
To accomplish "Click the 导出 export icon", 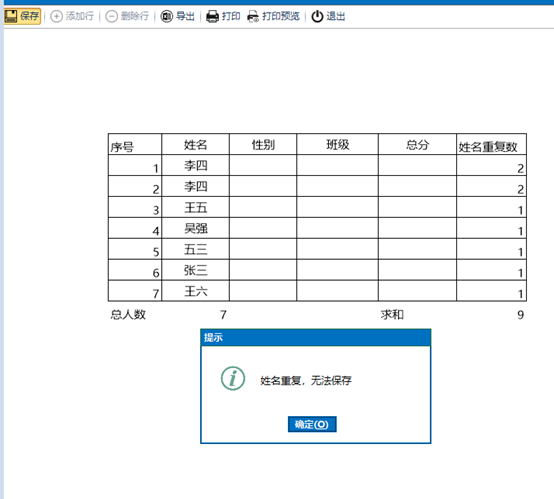I will (x=166, y=16).
